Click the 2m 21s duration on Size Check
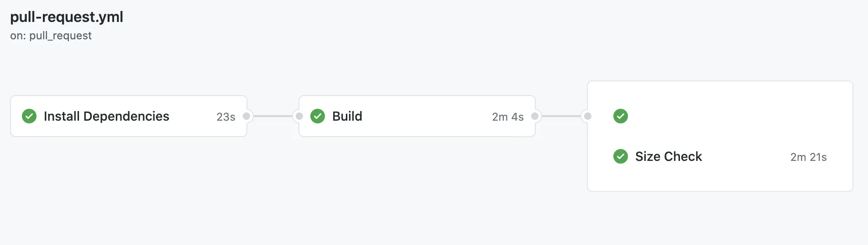Image resolution: width=868 pixels, height=245 pixels. pos(808,157)
